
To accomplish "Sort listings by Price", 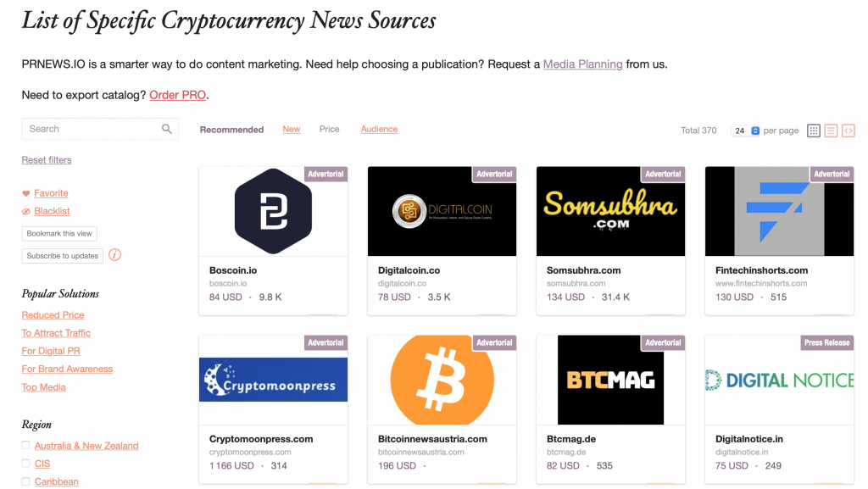I will (330, 129).
